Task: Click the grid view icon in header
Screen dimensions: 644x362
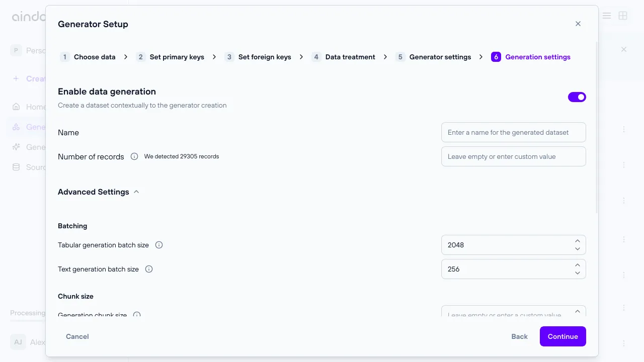Action: coord(623,16)
